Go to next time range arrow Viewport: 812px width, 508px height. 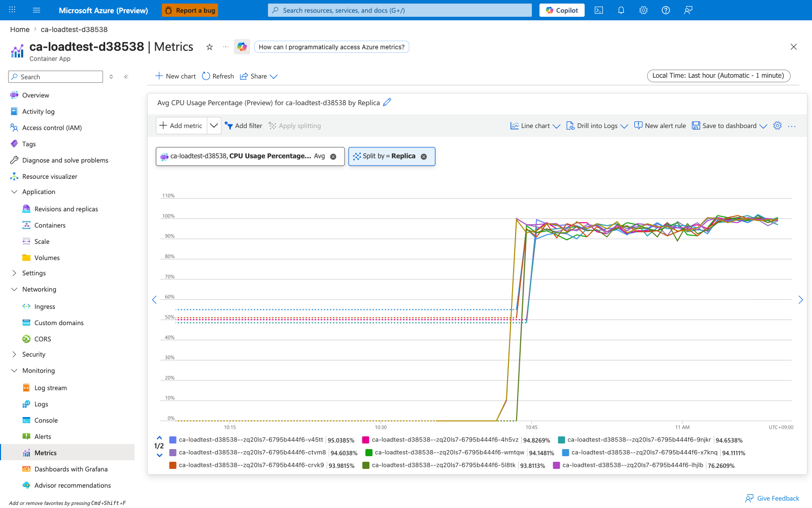(801, 300)
